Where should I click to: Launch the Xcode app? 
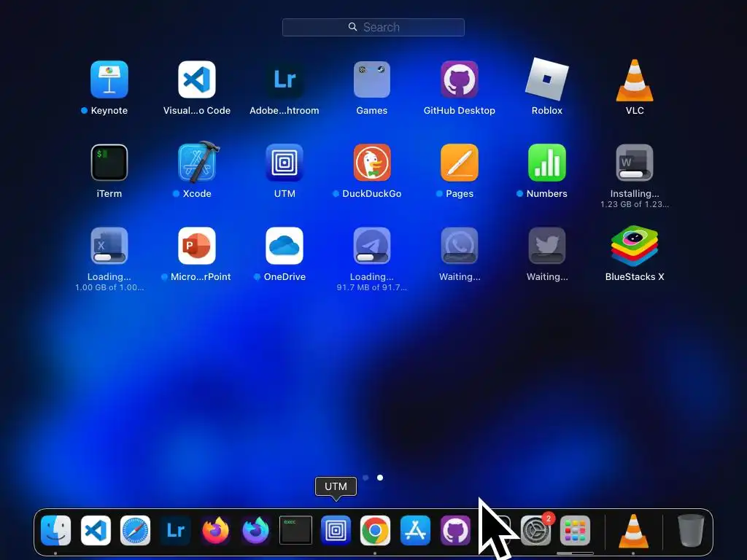click(198, 162)
